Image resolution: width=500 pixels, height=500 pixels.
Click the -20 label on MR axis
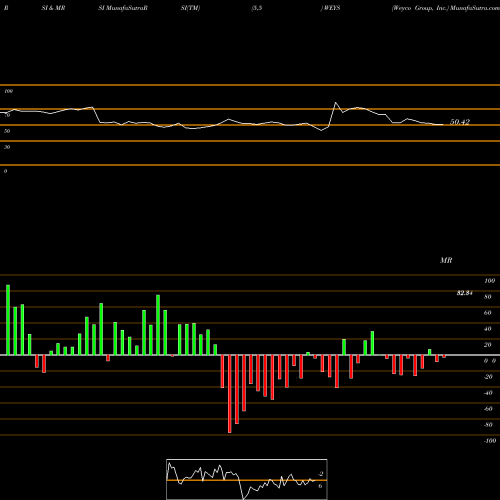[488, 377]
